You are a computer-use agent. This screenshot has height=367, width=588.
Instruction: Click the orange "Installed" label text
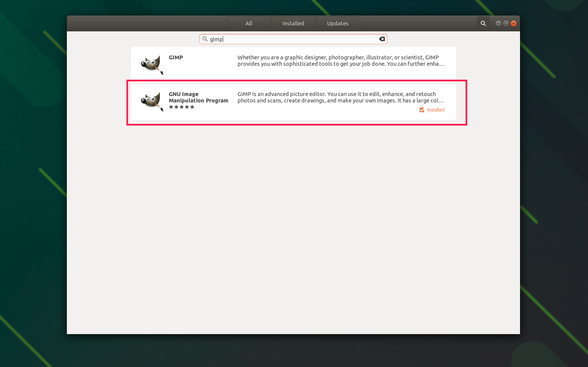435,110
